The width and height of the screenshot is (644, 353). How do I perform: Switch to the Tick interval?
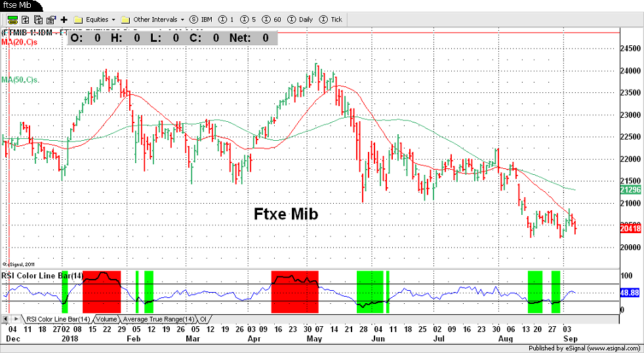pos(330,19)
